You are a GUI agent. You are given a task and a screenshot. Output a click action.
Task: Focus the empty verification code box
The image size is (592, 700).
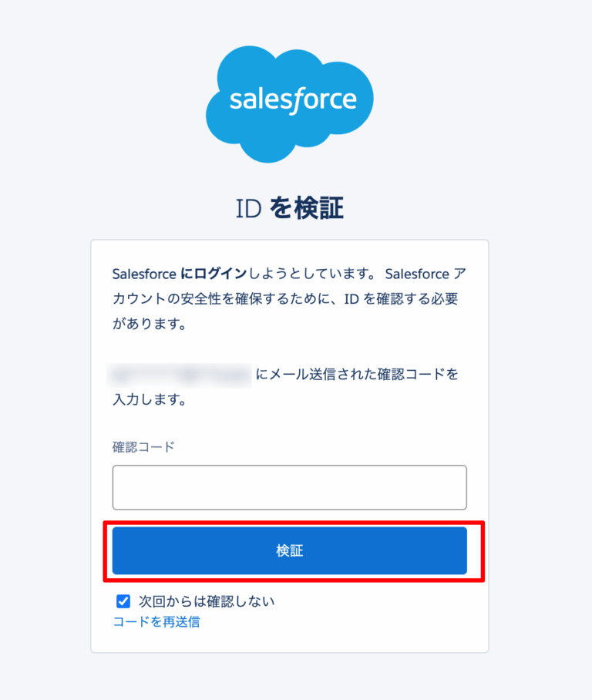tap(289, 487)
